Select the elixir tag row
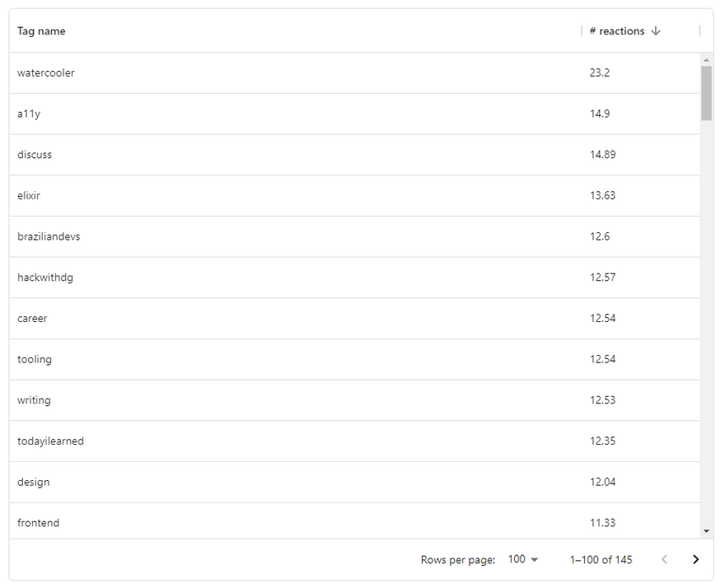This screenshot has height=588, width=725. point(354,195)
